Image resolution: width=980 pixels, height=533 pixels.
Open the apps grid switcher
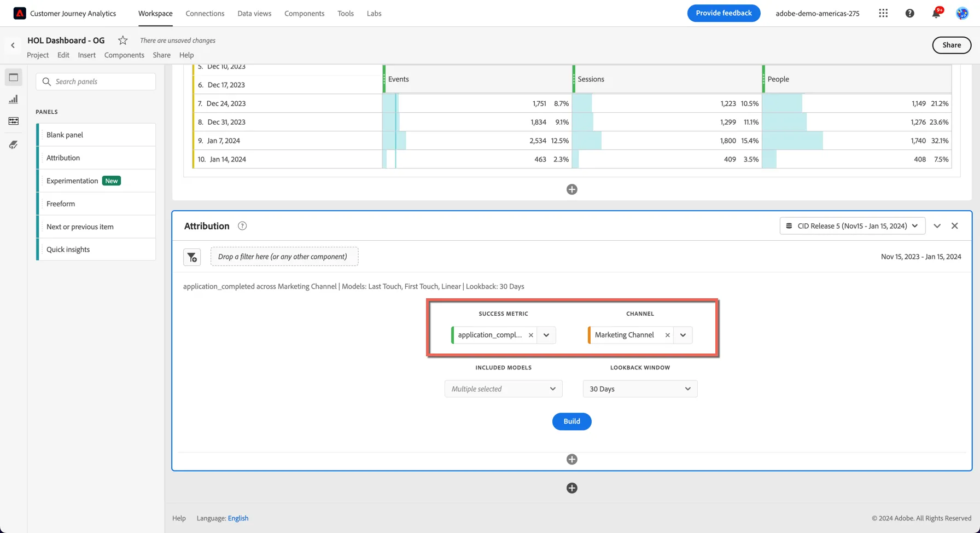coord(883,13)
